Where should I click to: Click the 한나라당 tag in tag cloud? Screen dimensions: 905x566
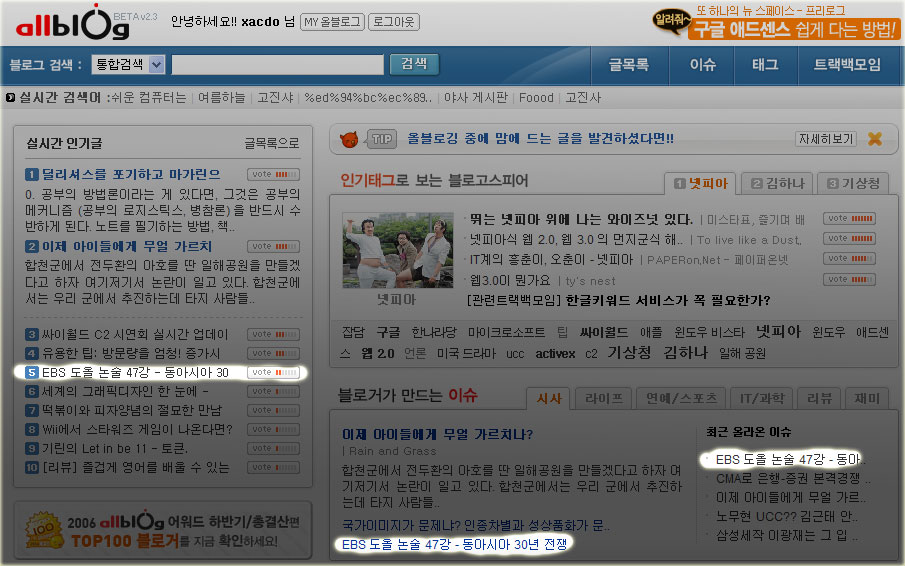(433, 332)
